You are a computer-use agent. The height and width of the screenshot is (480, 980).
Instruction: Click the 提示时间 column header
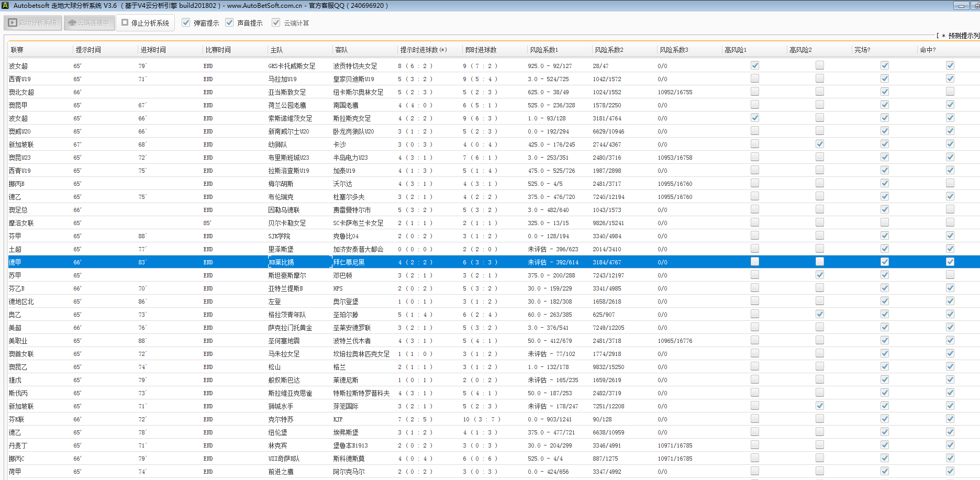[88, 50]
